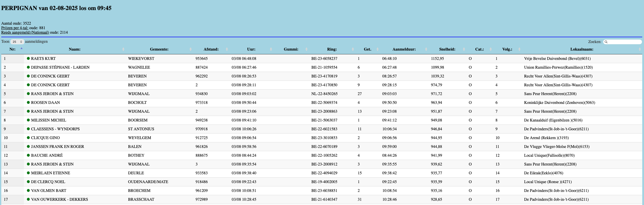Click sort arrows on the Get. column
Image resolution: width=644 pixels, height=205 pixels.
click(377, 49)
